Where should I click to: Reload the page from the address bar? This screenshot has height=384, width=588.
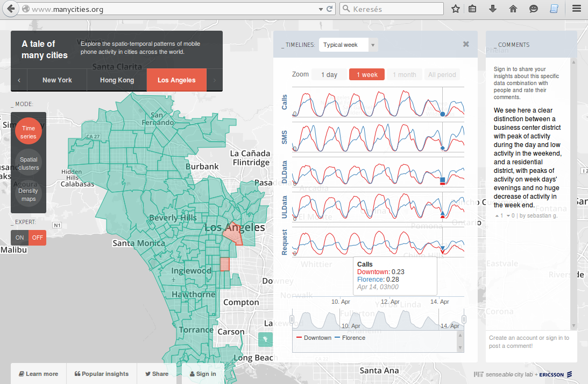pyautogui.click(x=330, y=9)
